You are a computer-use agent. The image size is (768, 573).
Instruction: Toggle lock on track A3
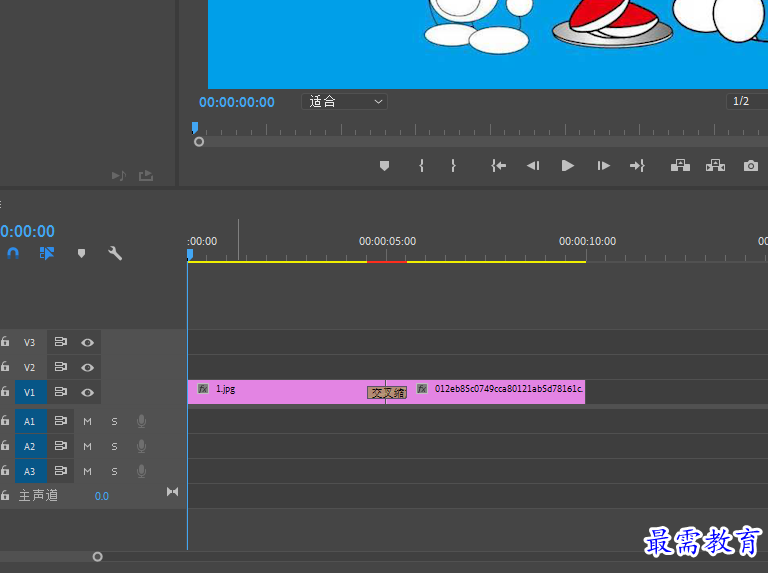[x=5, y=470]
